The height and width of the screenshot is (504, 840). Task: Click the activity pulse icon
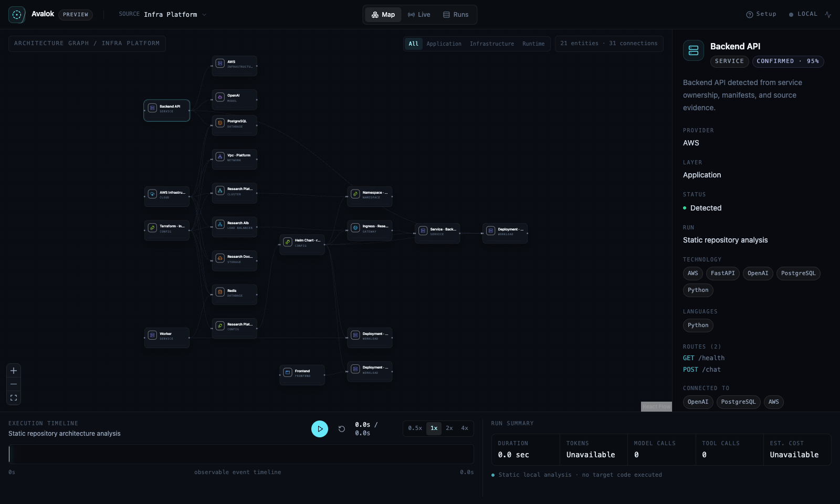[828, 15]
